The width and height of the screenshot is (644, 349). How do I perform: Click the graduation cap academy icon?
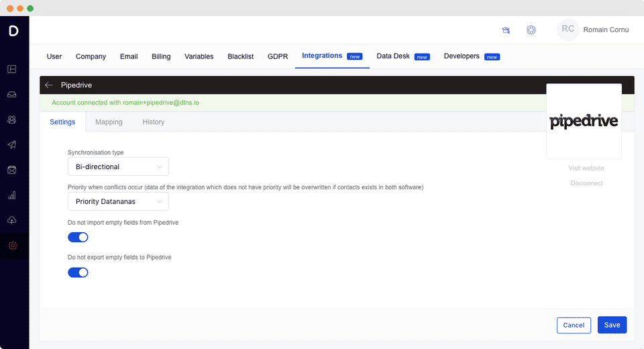point(506,30)
